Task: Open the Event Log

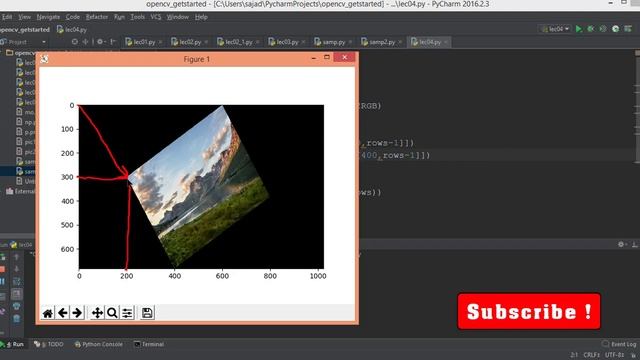Action: click(619, 344)
